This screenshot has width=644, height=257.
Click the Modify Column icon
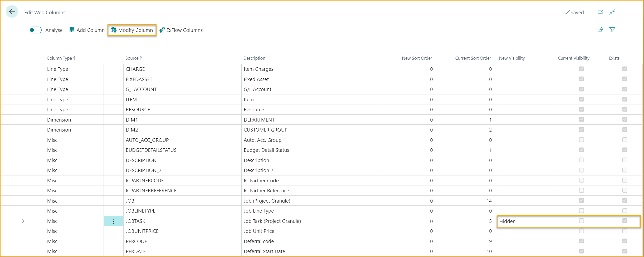(x=114, y=30)
